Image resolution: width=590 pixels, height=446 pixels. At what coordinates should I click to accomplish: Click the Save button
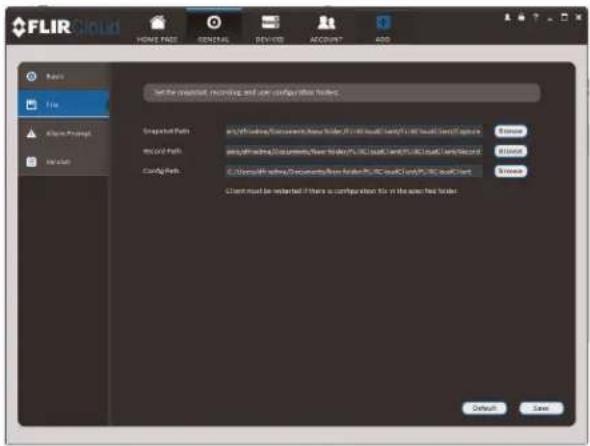(541, 408)
